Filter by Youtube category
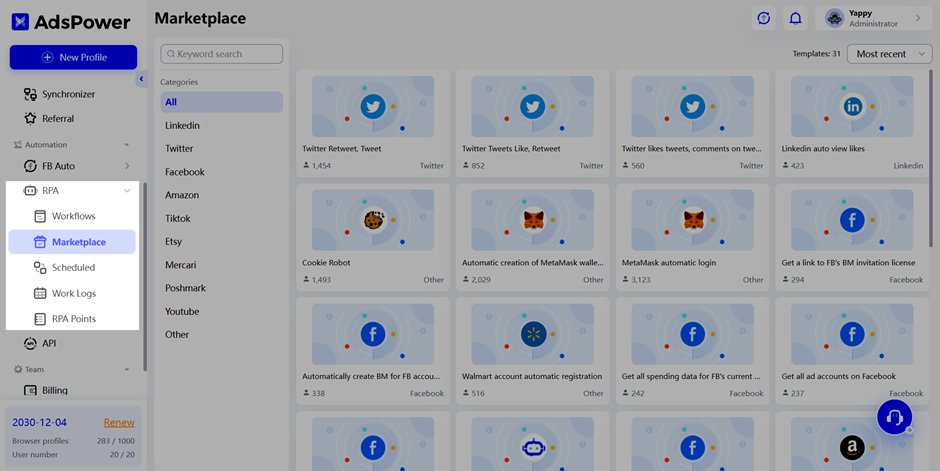Screen dimensions: 940x471 [x=182, y=312]
